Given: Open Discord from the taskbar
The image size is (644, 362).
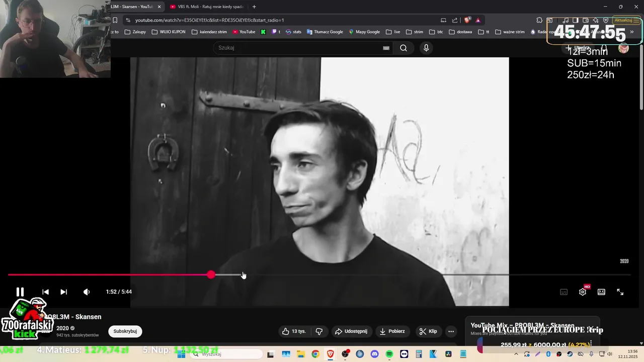Looking at the screenshot, I should point(374,354).
